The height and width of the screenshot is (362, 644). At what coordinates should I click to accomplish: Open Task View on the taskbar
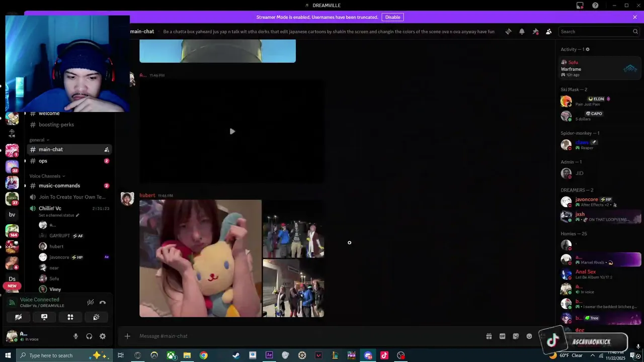121,355
